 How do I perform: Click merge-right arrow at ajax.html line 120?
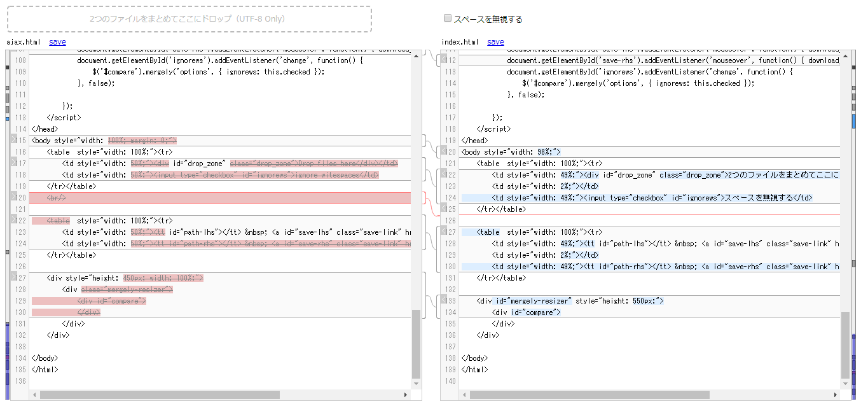point(14,197)
